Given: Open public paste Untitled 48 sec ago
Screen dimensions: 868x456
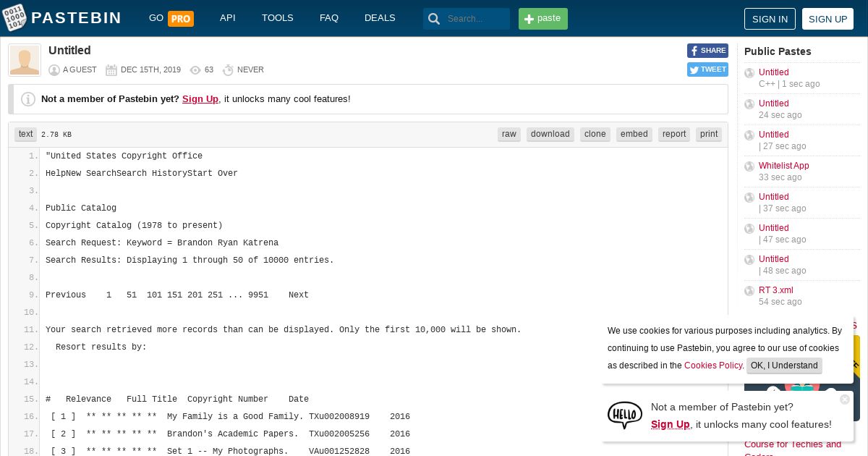Looking at the screenshot, I should (x=773, y=259).
